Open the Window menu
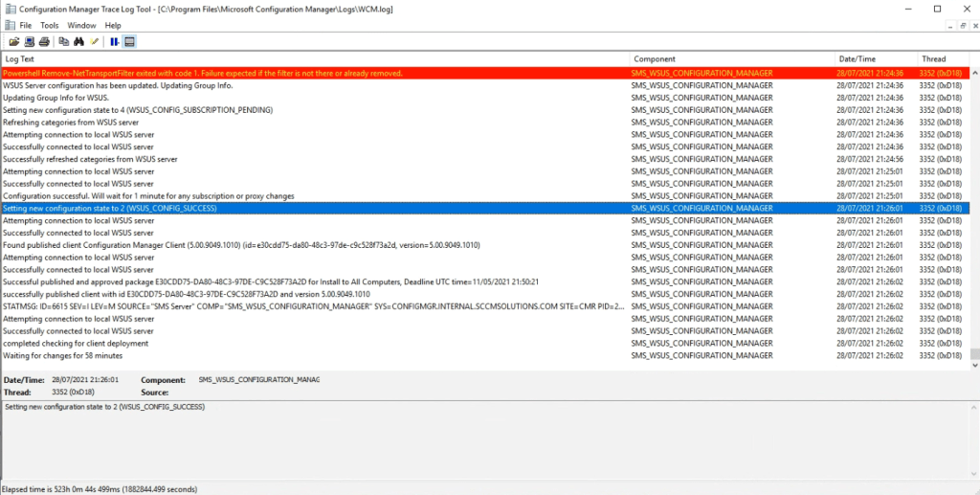 tap(81, 25)
